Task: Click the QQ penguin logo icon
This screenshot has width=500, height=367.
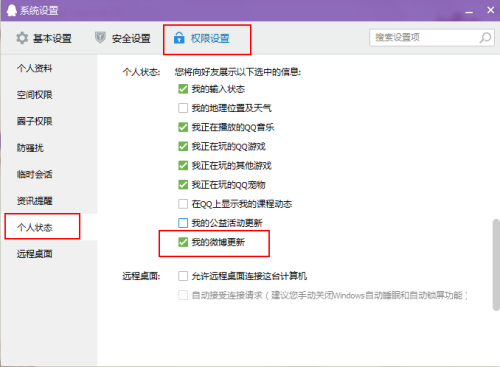Action: [12, 10]
